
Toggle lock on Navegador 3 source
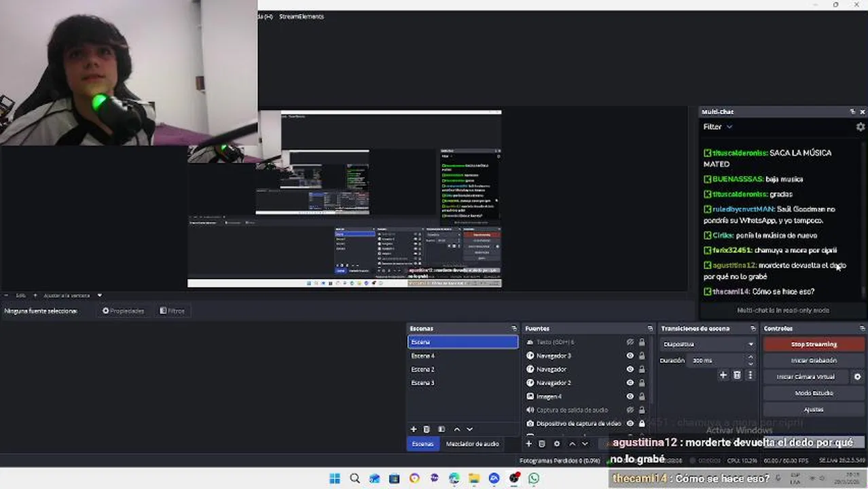pos(642,356)
